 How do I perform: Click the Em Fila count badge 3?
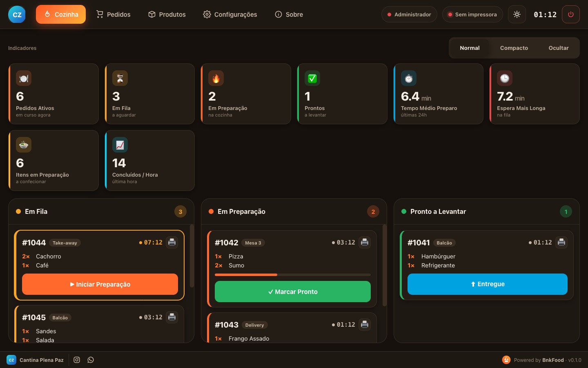180,211
